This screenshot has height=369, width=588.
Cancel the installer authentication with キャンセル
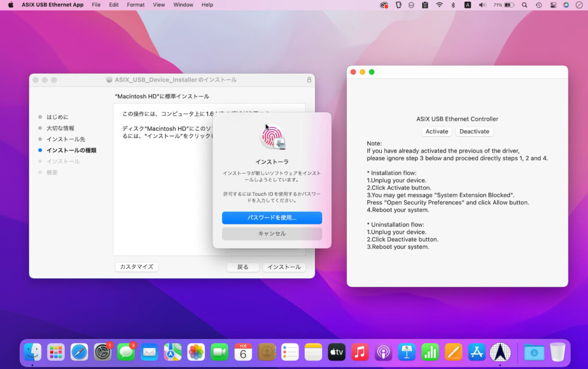click(x=272, y=233)
